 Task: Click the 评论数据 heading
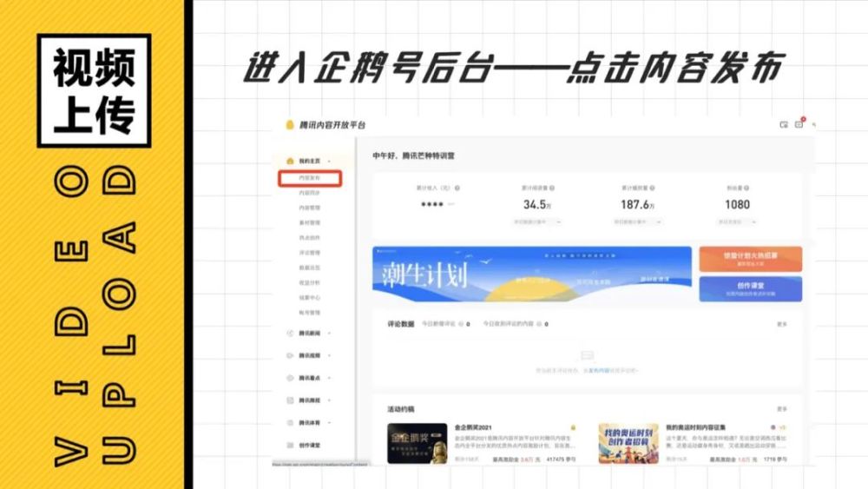(400, 324)
